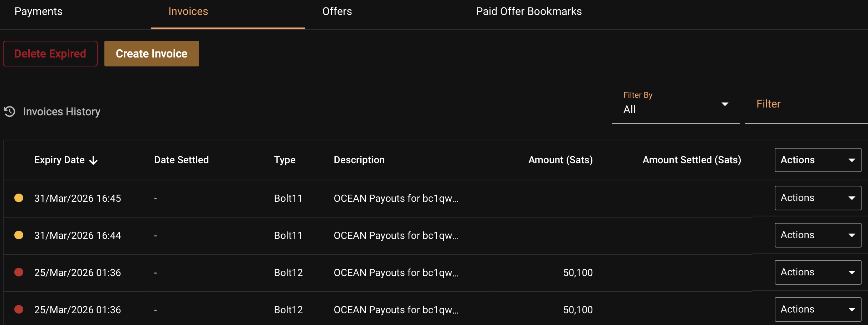This screenshot has height=325, width=868.
Task: Click yellow status dot for 16:44 invoice
Action: [19, 235]
